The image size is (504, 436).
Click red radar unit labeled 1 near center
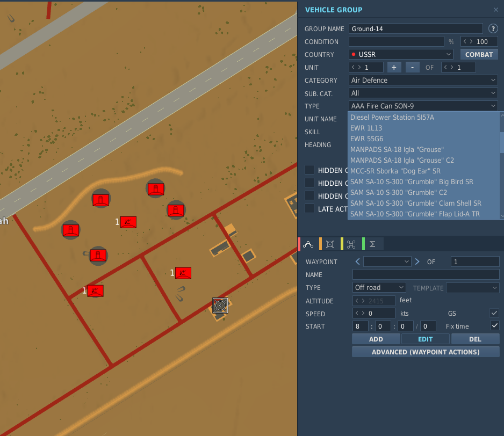pyautogui.click(x=128, y=222)
